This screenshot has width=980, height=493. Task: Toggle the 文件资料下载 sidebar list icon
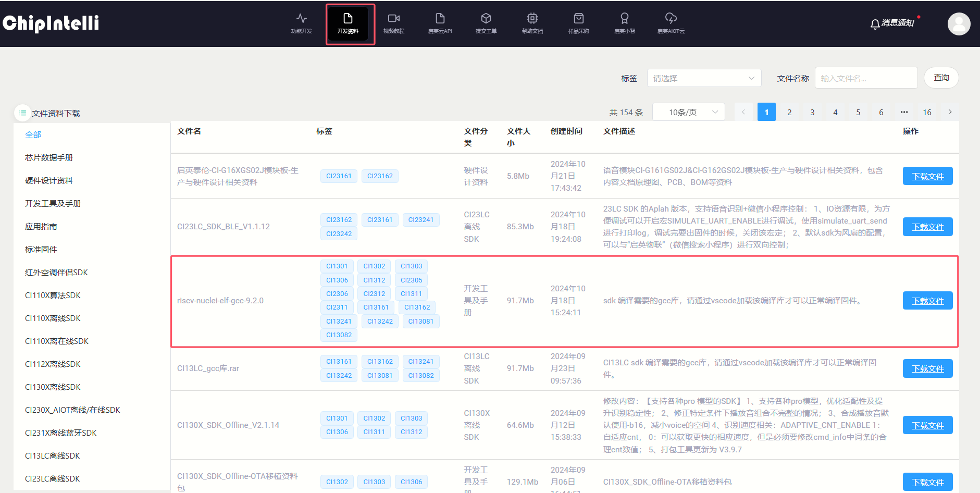click(x=22, y=113)
